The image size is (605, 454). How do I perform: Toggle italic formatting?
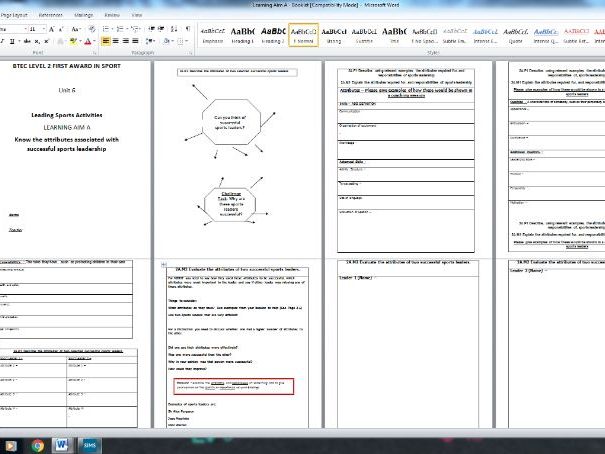tap(2, 41)
